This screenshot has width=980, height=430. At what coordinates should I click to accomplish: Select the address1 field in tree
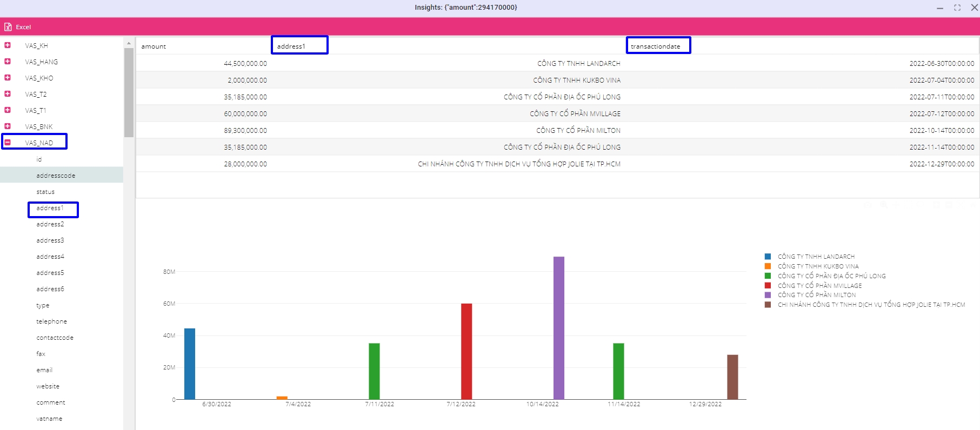pos(50,209)
